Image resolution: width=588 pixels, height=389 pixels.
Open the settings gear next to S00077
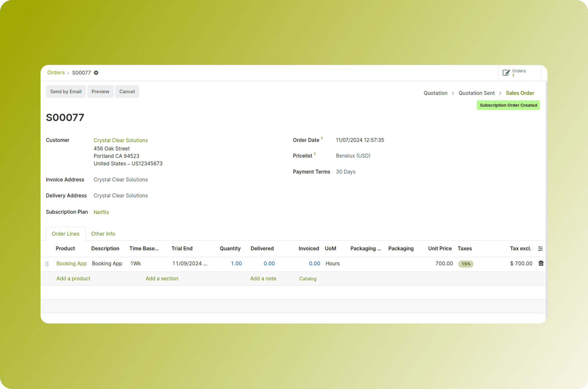pyautogui.click(x=96, y=73)
